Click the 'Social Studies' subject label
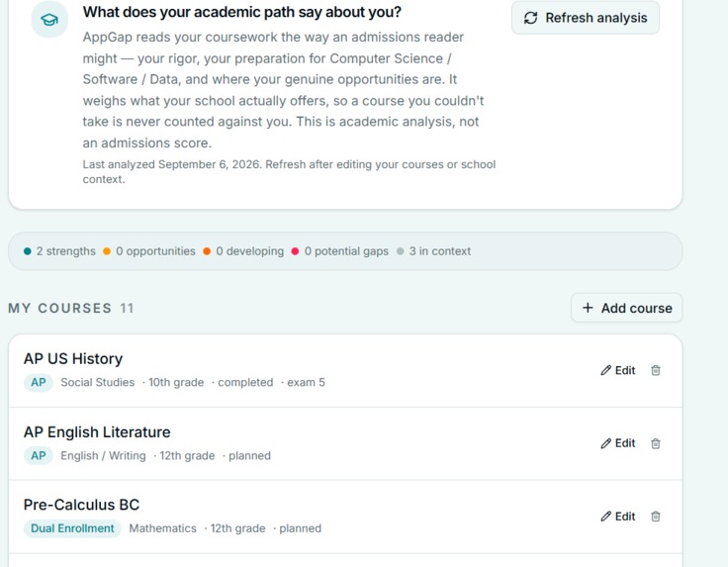Image resolution: width=728 pixels, height=567 pixels. click(98, 382)
